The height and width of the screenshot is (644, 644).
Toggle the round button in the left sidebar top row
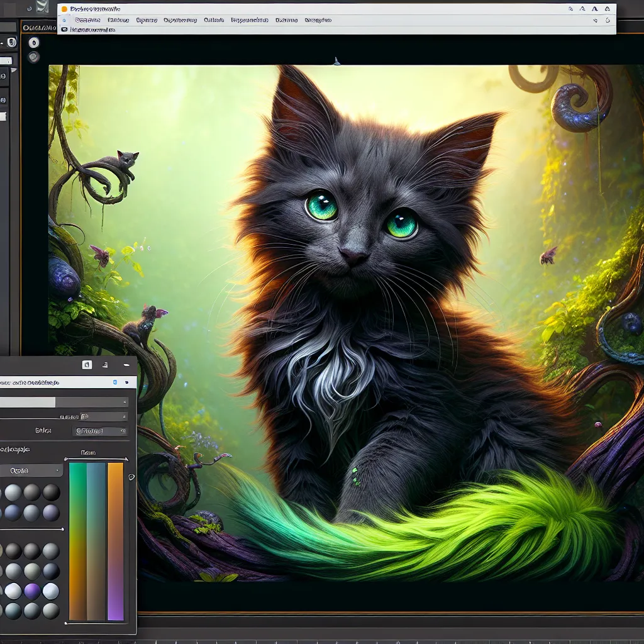click(x=13, y=43)
